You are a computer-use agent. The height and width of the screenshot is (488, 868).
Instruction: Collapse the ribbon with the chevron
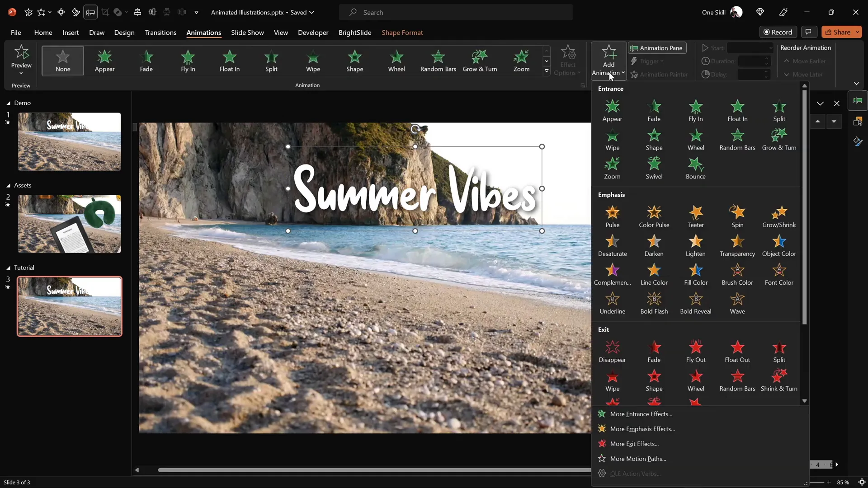click(856, 84)
